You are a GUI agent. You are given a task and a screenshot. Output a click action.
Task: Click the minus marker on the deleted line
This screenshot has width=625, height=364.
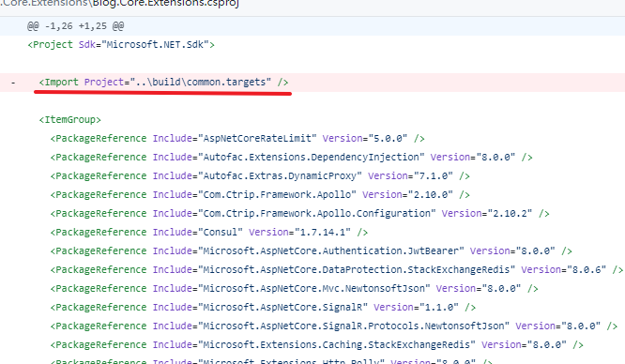[x=13, y=83]
